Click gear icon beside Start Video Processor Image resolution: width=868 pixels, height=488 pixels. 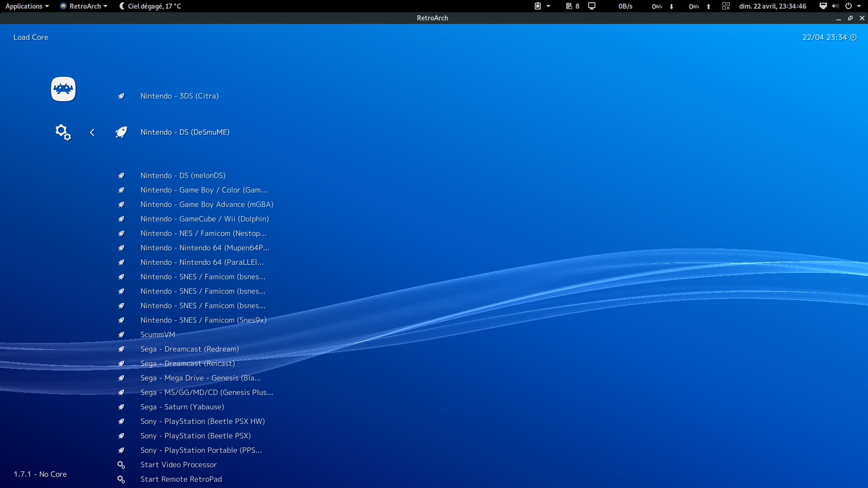pyautogui.click(x=121, y=465)
